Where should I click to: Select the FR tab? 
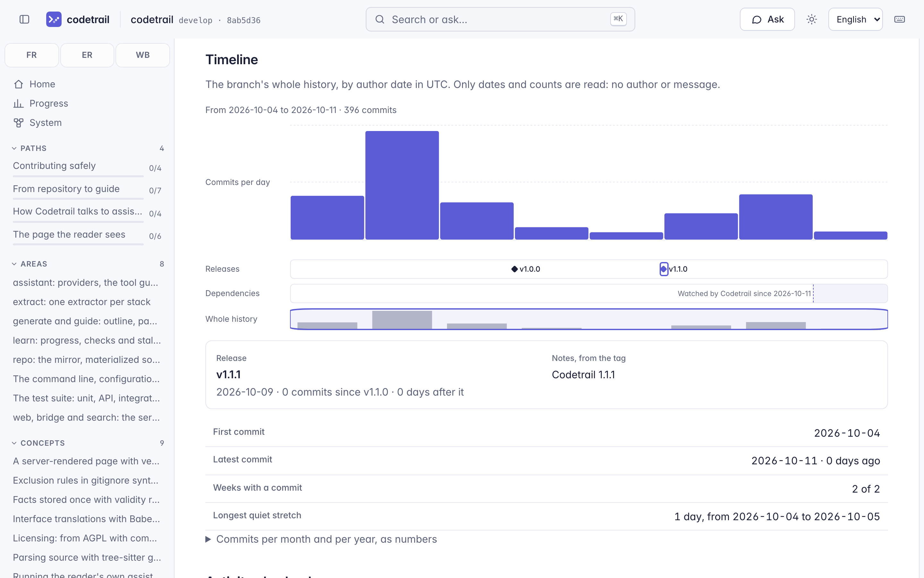click(32, 55)
